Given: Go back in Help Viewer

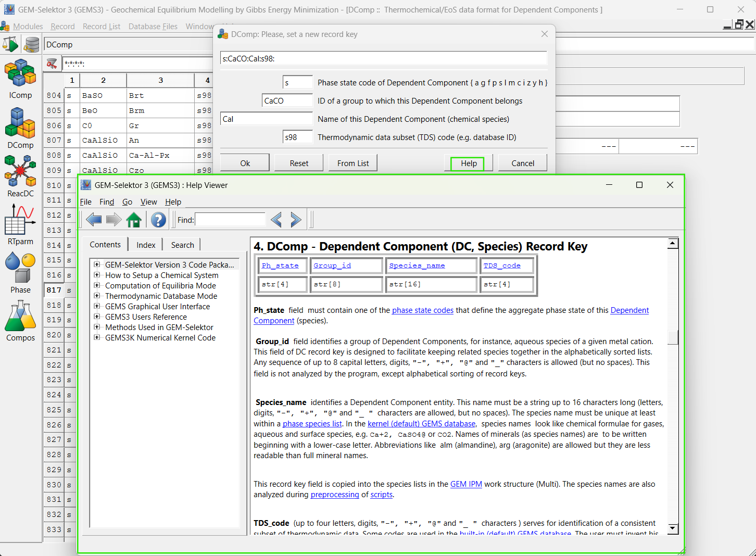Looking at the screenshot, I should [94, 220].
